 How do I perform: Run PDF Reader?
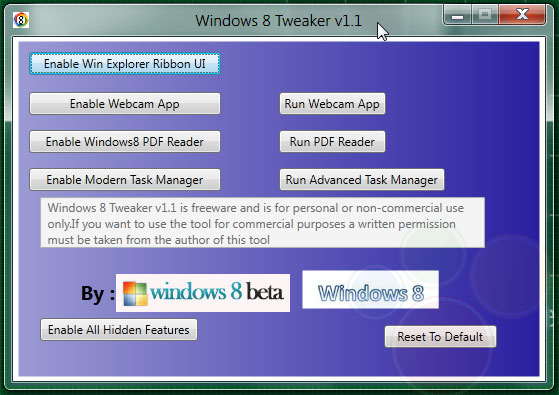[x=332, y=142]
